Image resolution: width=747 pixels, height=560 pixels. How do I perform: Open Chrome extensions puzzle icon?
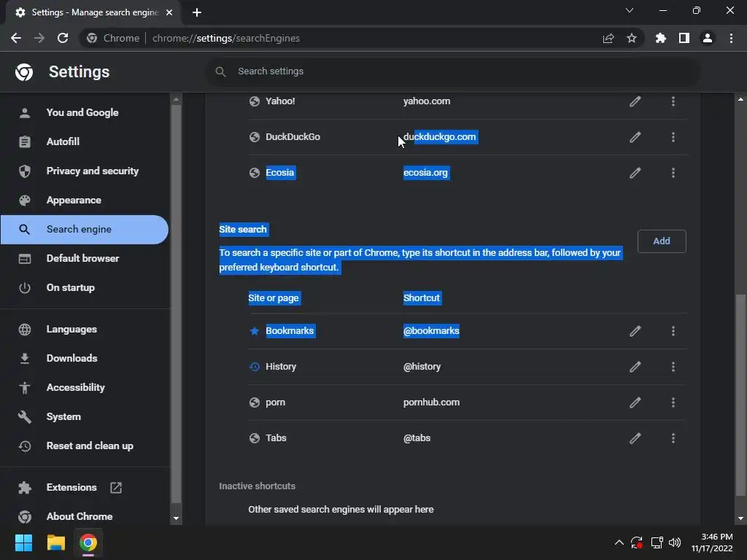pos(661,38)
